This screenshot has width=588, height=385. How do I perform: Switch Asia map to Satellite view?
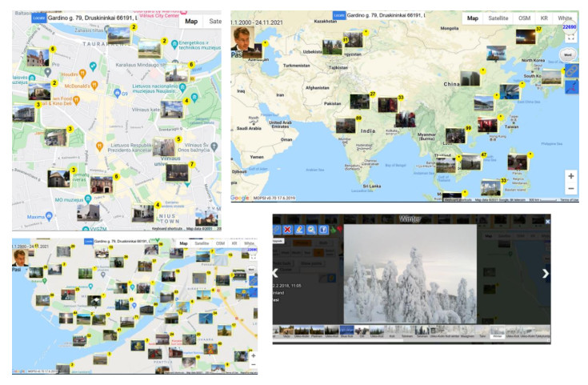tap(498, 18)
